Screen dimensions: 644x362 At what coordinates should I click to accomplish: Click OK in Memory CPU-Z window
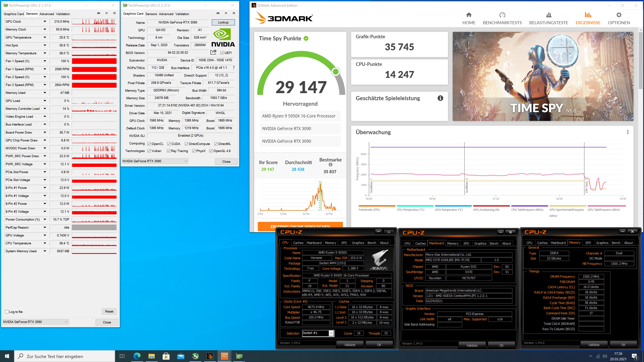[623, 345]
